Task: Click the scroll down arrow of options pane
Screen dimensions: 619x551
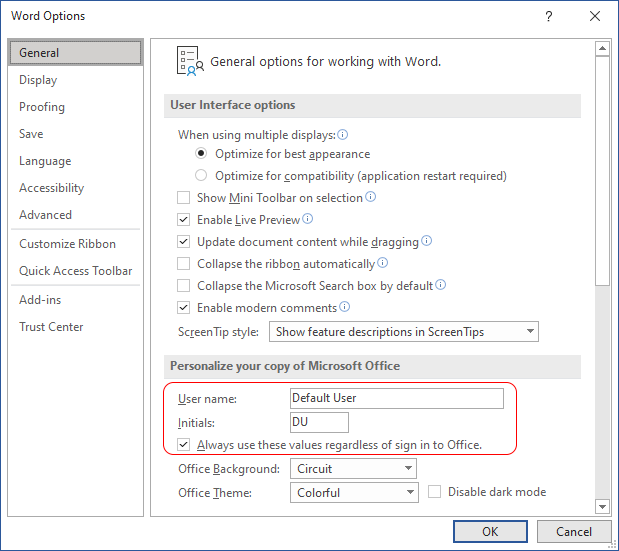Action: (x=602, y=506)
